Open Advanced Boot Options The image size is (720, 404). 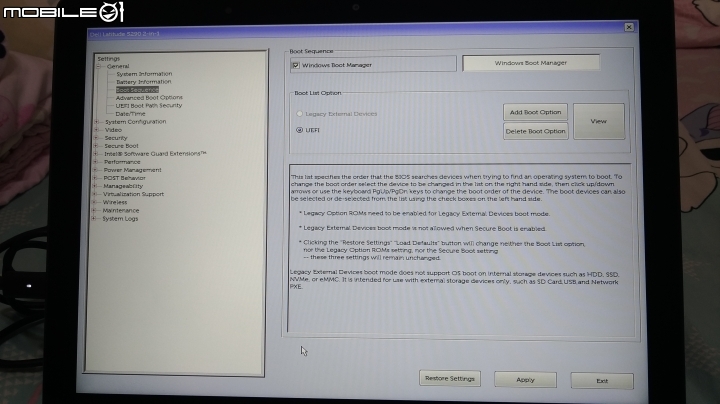click(x=149, y=97)
